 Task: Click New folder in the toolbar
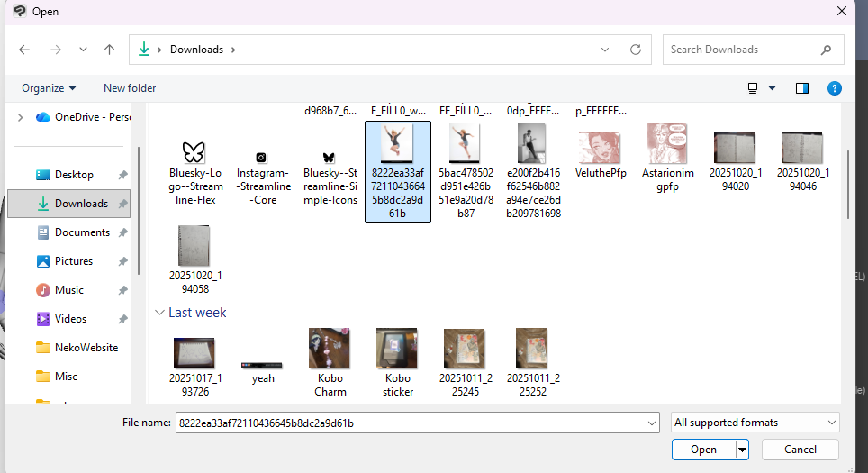(130, 88)
